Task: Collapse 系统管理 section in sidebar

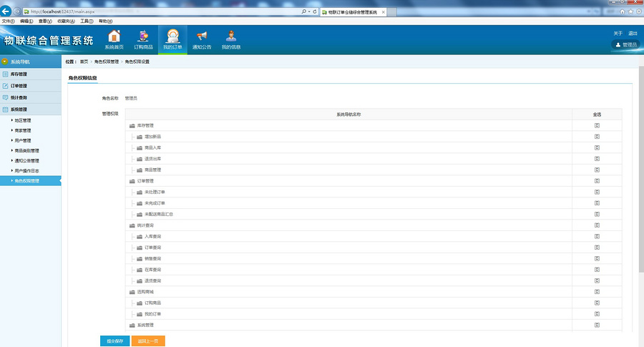Action: click(x=30, y=109)
